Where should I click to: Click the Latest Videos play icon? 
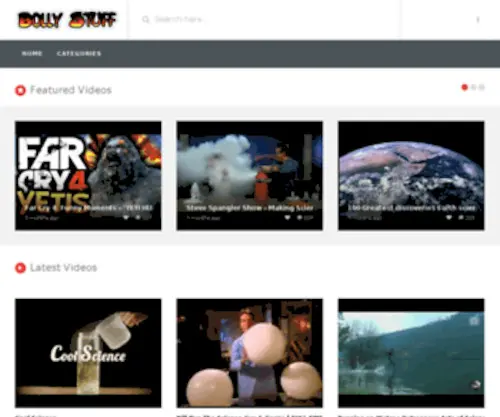pos(20,268)
